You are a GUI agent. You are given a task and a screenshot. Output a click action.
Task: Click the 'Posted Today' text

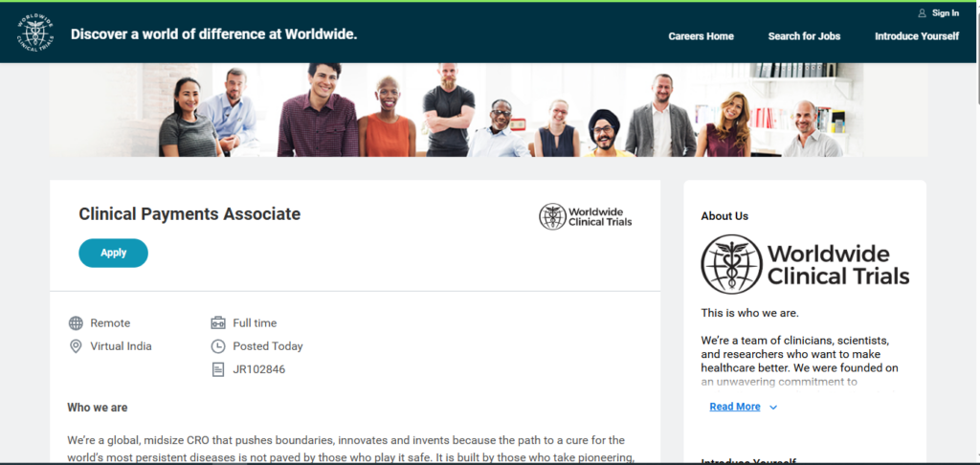click(x=268, y=346)
